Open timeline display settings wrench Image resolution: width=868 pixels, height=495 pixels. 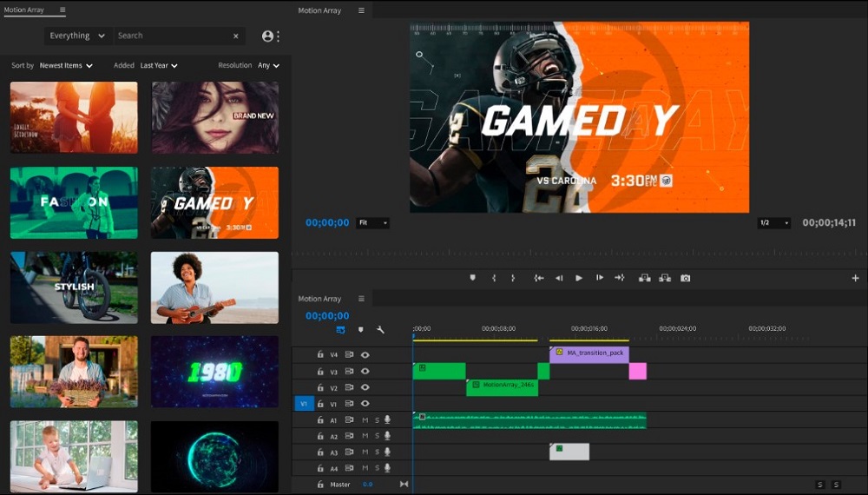(380, 329)
